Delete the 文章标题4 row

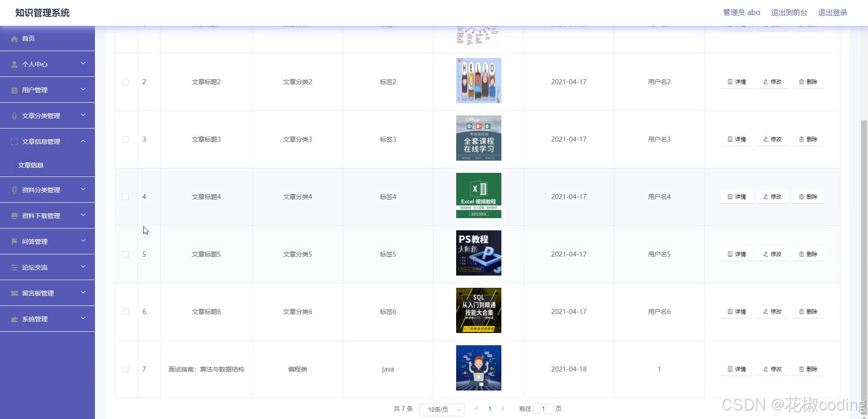pos(808,197)
